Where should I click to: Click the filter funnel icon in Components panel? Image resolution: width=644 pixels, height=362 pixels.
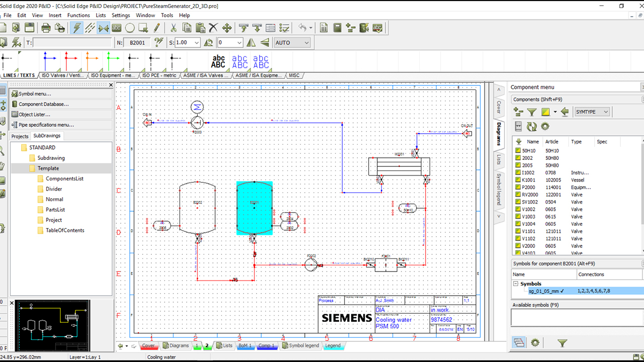pyautogui.click(x=532, y=112)
